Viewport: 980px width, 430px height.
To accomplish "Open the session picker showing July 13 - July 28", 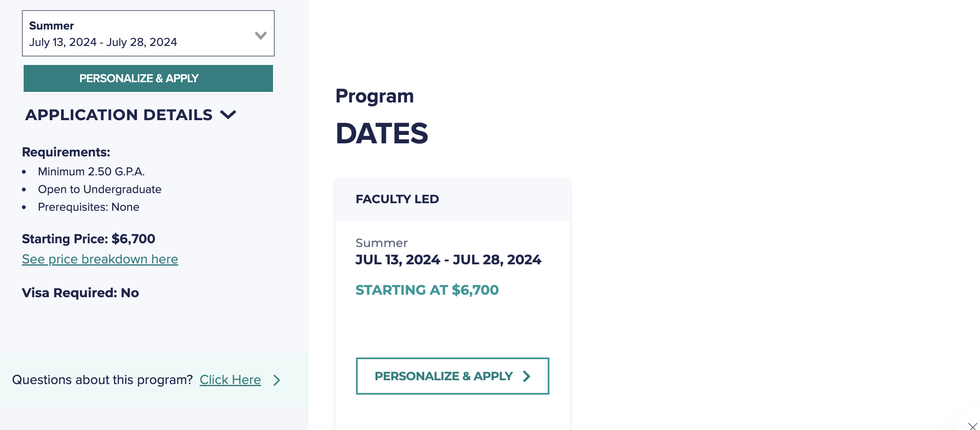I will coord(147,34).
